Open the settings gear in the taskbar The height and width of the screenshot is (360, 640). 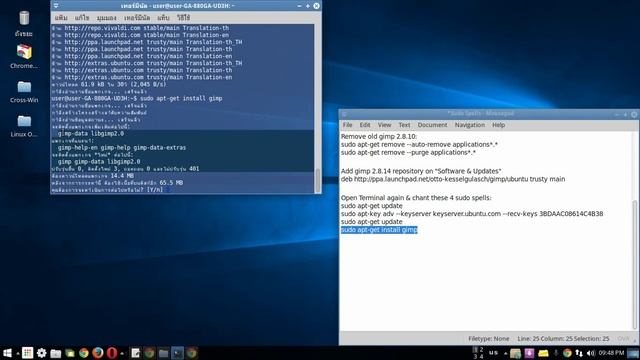point(42,353)
